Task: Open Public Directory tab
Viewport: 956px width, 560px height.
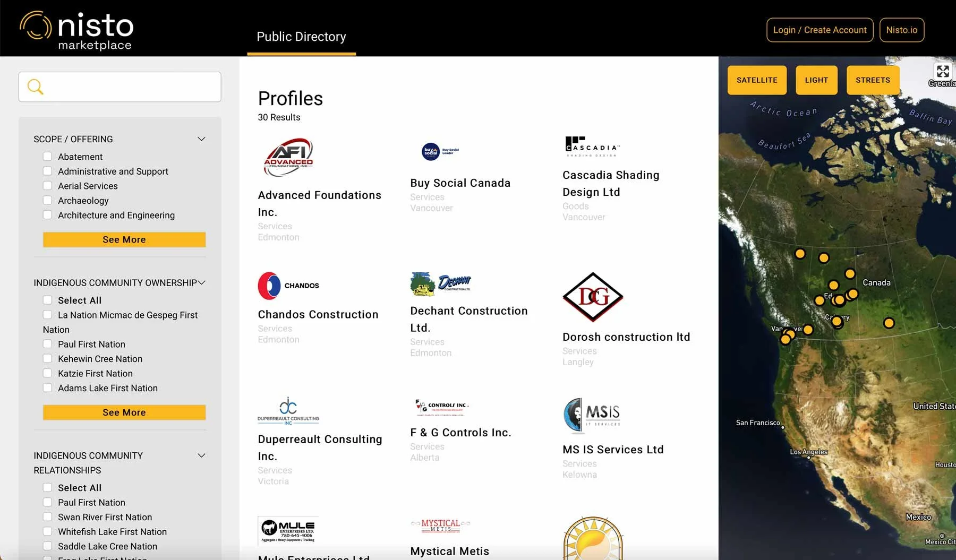Action: point(301,37)
